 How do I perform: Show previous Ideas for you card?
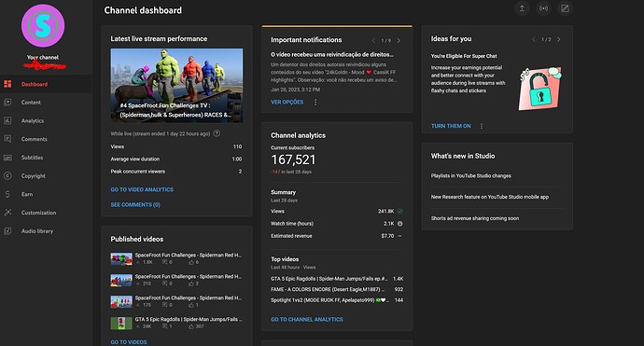coord(534,39)
